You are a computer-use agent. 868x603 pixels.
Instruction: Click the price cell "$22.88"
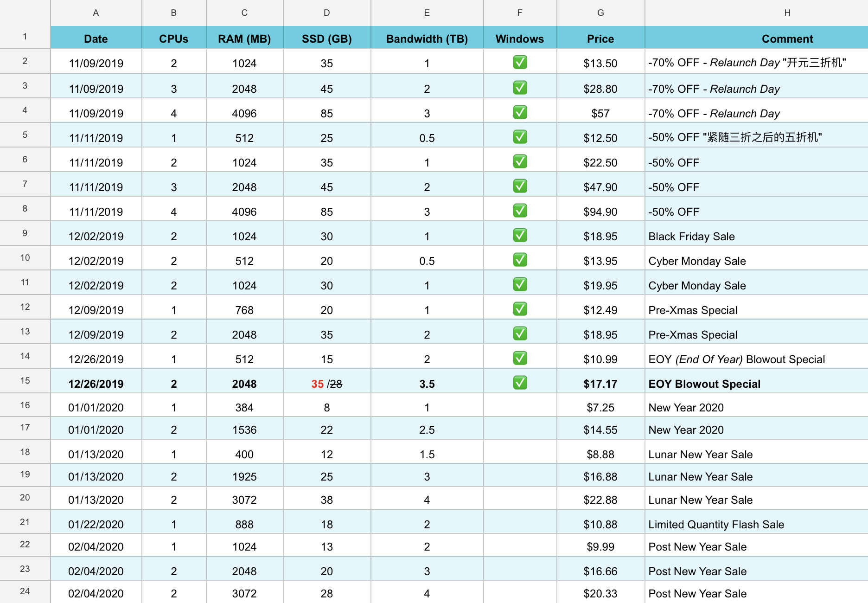point(600,499)
